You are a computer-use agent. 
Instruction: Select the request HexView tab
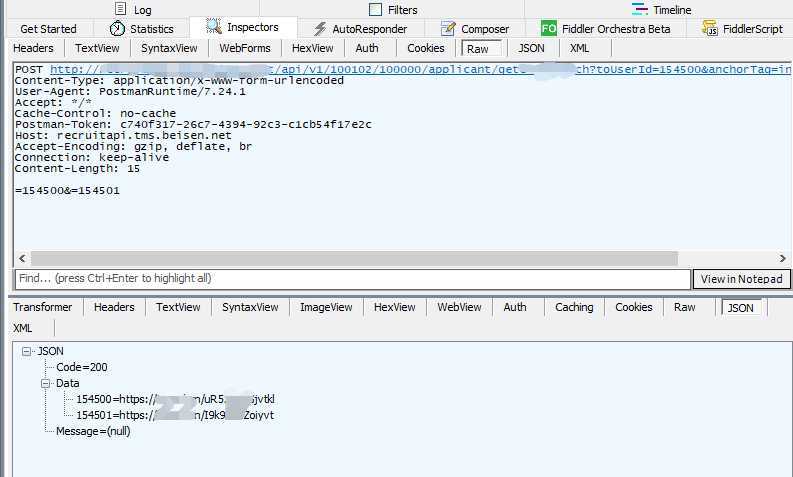click(313, 49)
